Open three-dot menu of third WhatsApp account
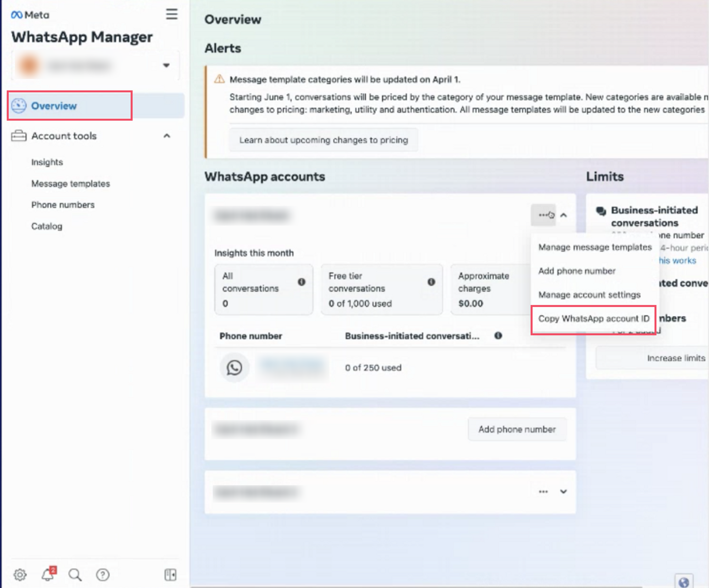709x588 pixels. (x=543, y=492)
